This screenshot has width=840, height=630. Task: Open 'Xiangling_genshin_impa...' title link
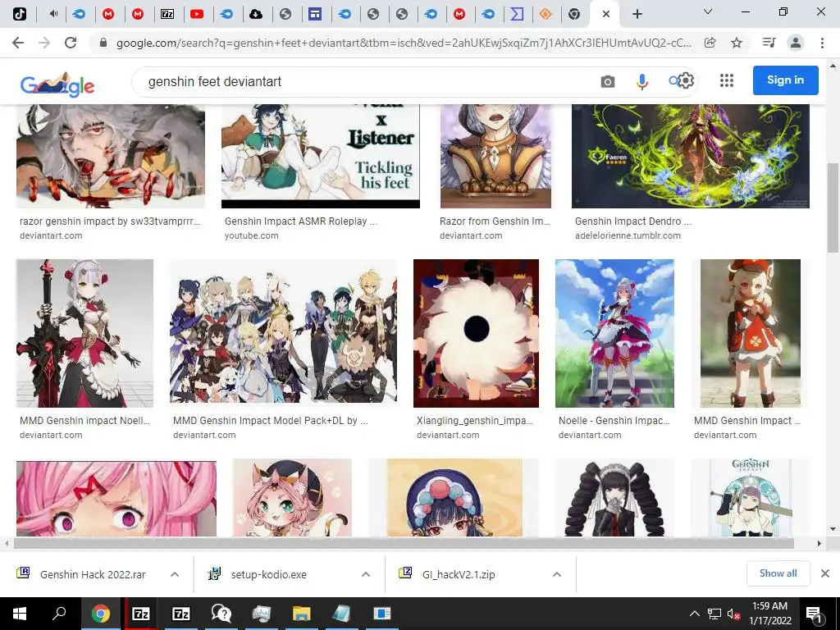pyautogui.click(x=475, y=421)
